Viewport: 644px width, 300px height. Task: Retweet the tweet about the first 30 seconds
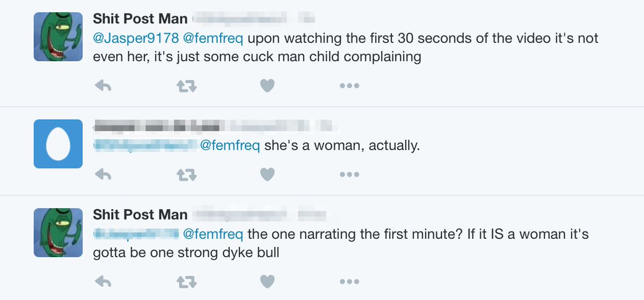[x=186, y=85]
